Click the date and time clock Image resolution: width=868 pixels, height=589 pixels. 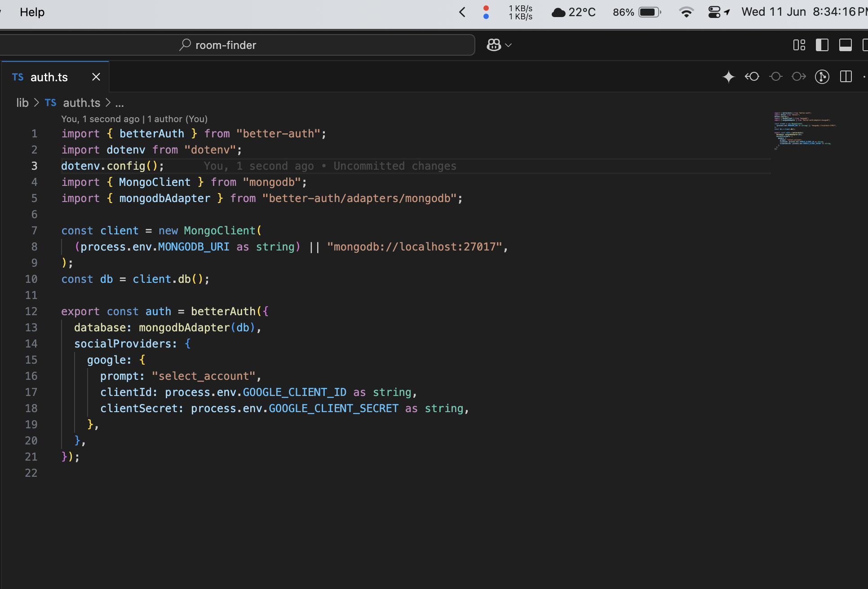[x=804, y=12]
